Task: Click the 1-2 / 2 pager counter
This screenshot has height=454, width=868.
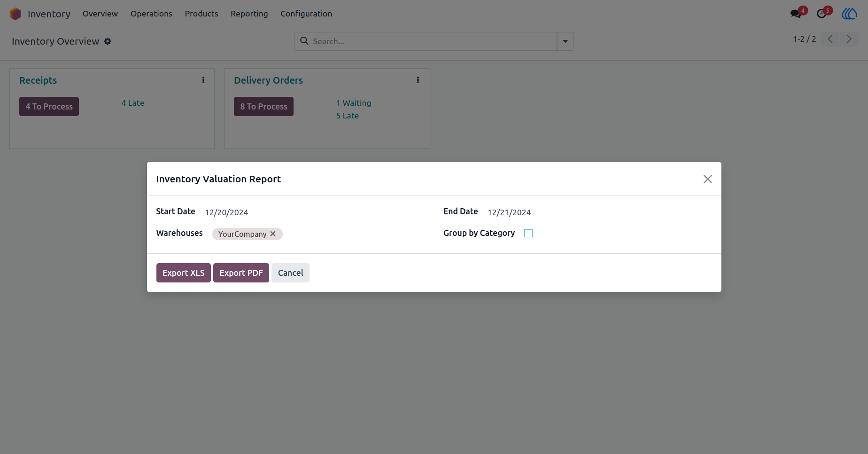Action: pos(805,39)
